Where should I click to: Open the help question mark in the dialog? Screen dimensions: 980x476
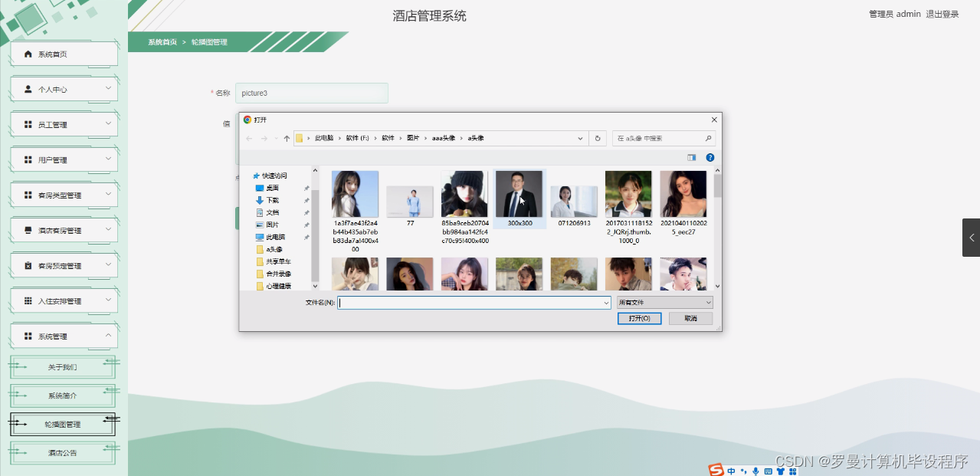click(x=710, y=157)
